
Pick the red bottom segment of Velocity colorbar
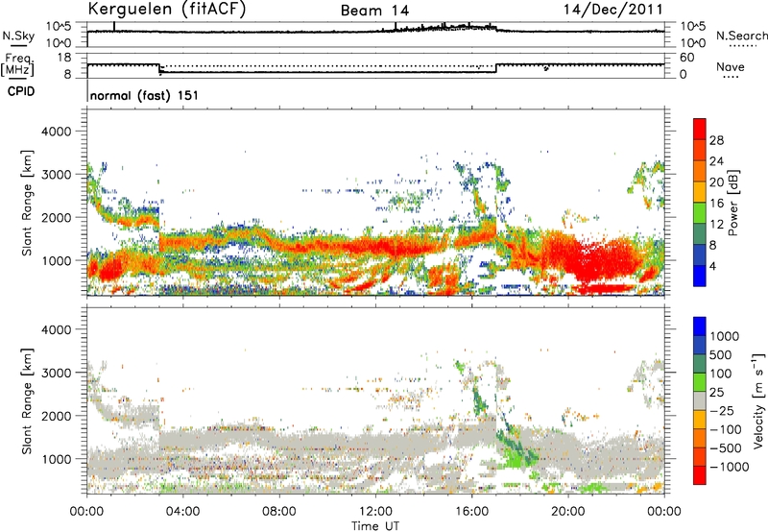tap(700, 475)
